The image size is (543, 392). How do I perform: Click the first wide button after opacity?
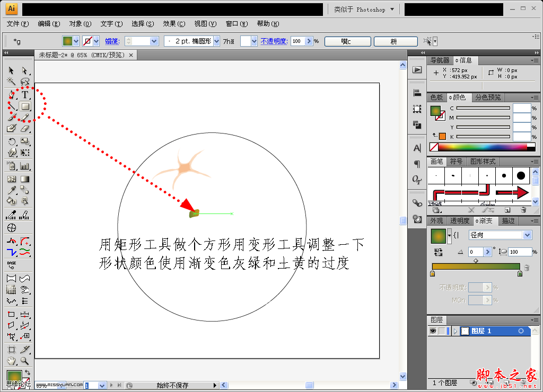pyautogui.click(x=348, y=41)
